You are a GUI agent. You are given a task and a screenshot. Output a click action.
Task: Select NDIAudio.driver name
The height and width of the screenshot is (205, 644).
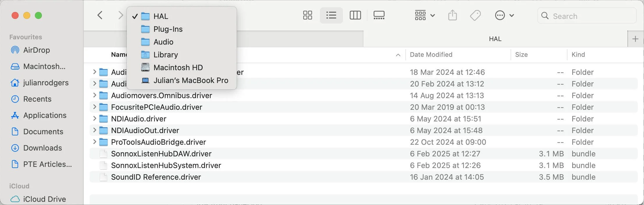point(139,119)
